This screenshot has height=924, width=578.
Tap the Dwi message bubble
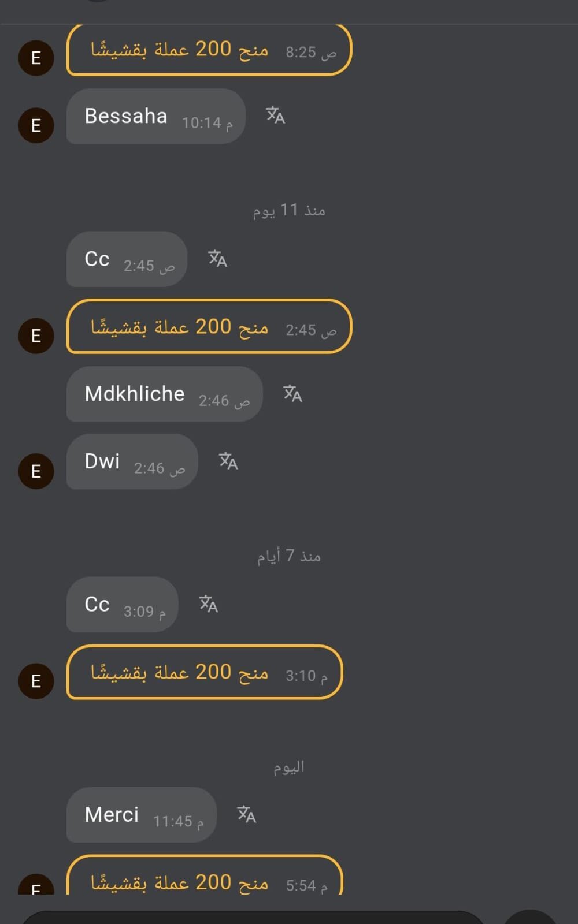pyautogui.click(x=132, y=461)
